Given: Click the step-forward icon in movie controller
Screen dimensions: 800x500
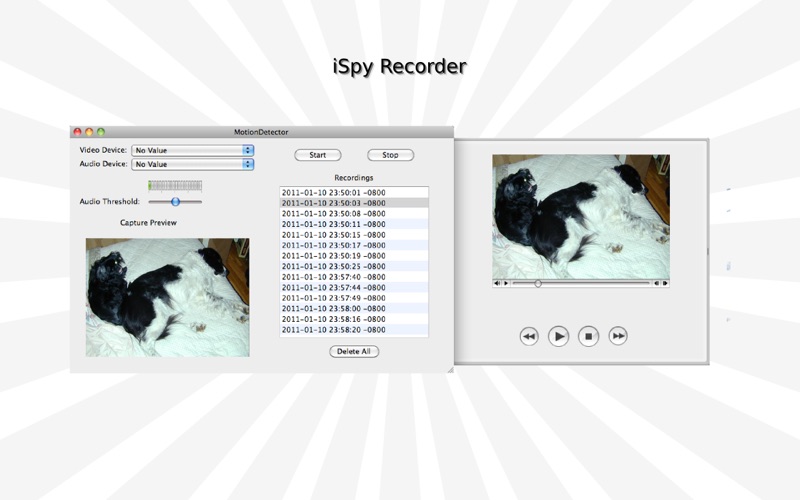Looking at the screenshot, I should click(x=665, y=283).
